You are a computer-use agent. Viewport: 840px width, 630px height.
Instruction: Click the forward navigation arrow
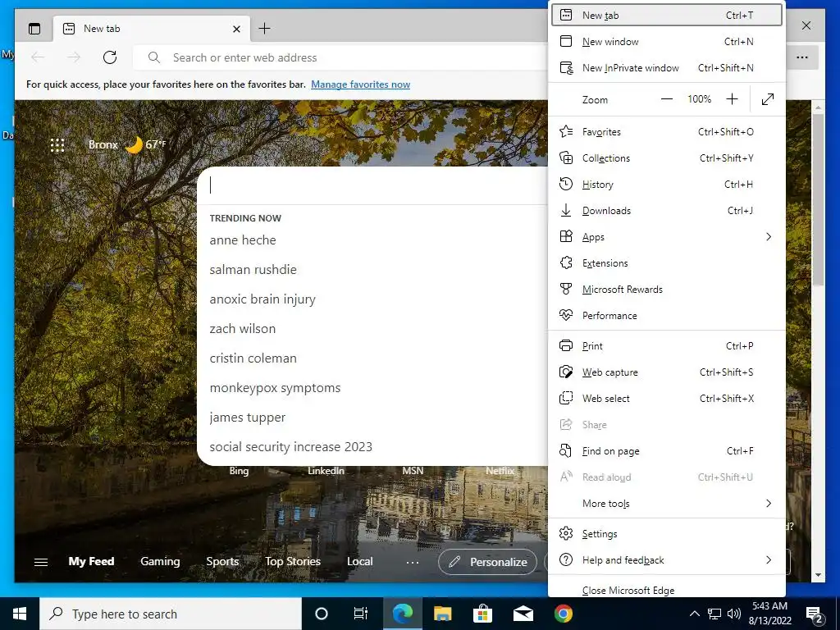73,57
